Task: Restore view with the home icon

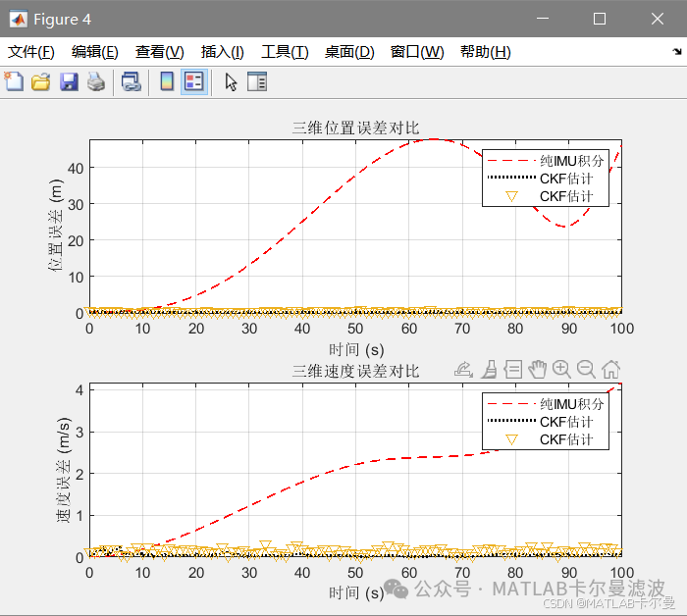Action: click(610, 369)
